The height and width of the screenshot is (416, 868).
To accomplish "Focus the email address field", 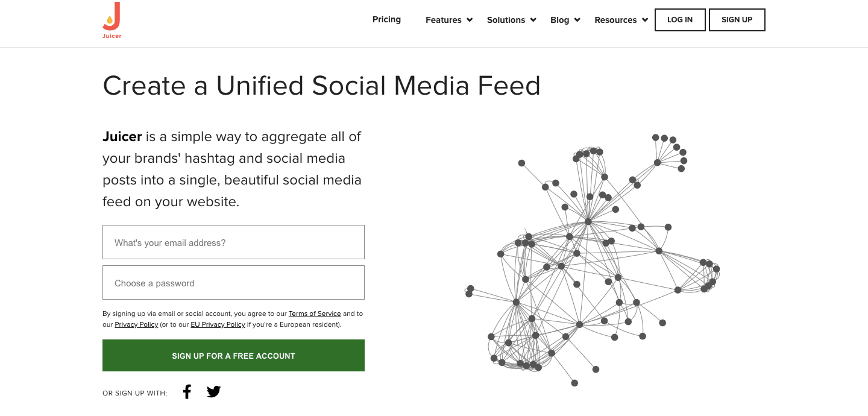I will tap(233, 242).
